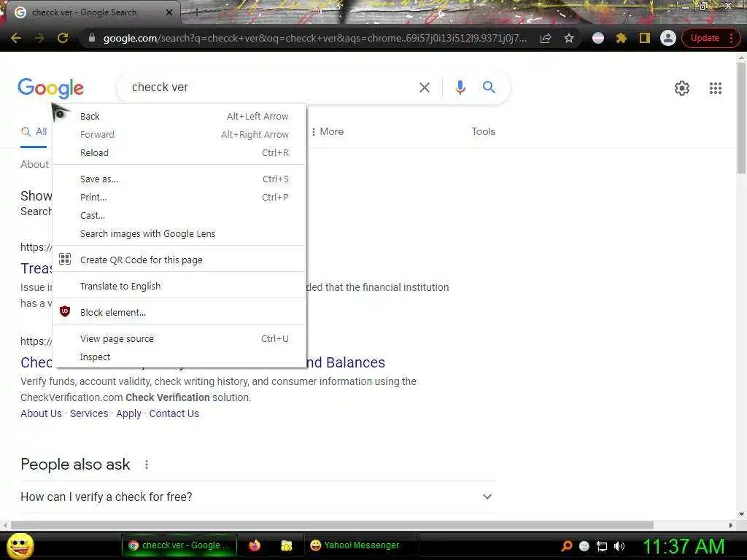Close the Google Search browser tab
The width and height of the screenshot is (747, 560).
[x=169, y=12]
